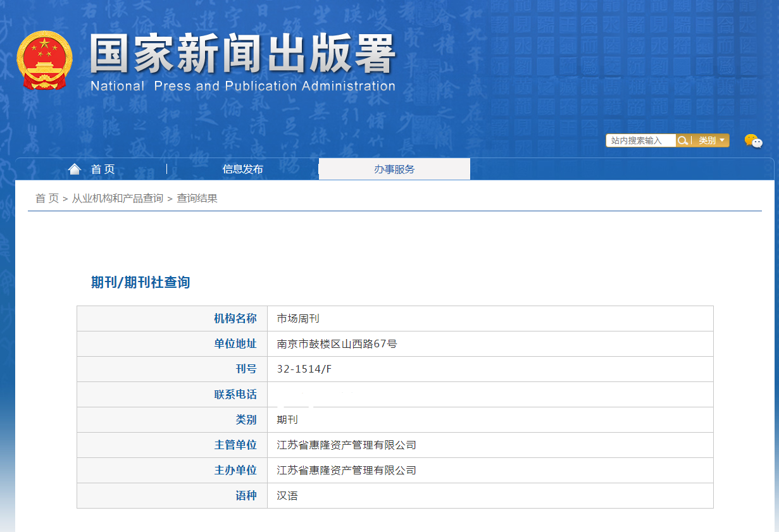Select the 办事服务 navigation tab
Image resolution: width=779 pixels, height=532 pixels.
point(394,169)
